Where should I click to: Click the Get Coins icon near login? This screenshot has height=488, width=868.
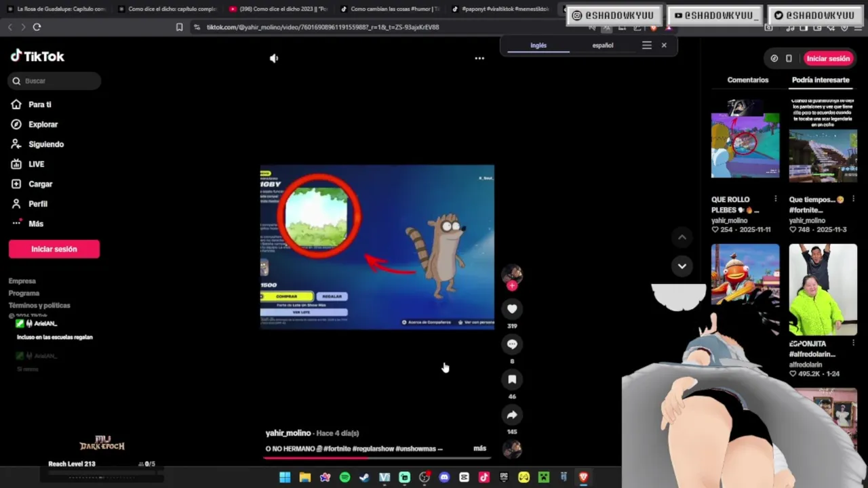(774, 58)
